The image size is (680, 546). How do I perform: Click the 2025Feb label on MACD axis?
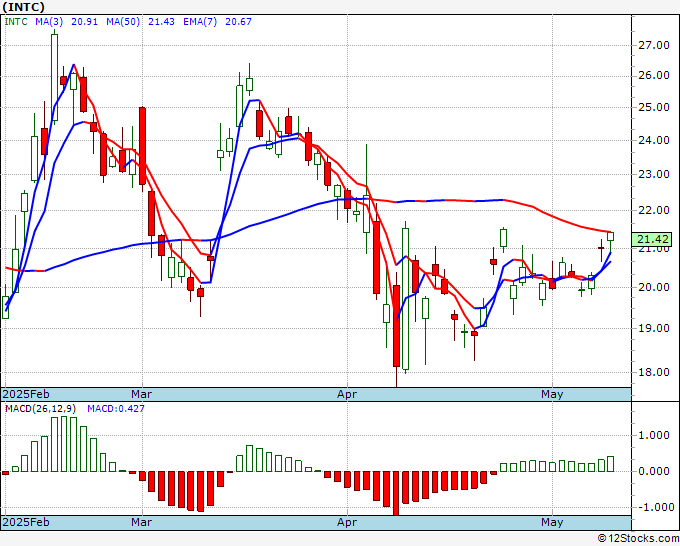coord(26,522)
